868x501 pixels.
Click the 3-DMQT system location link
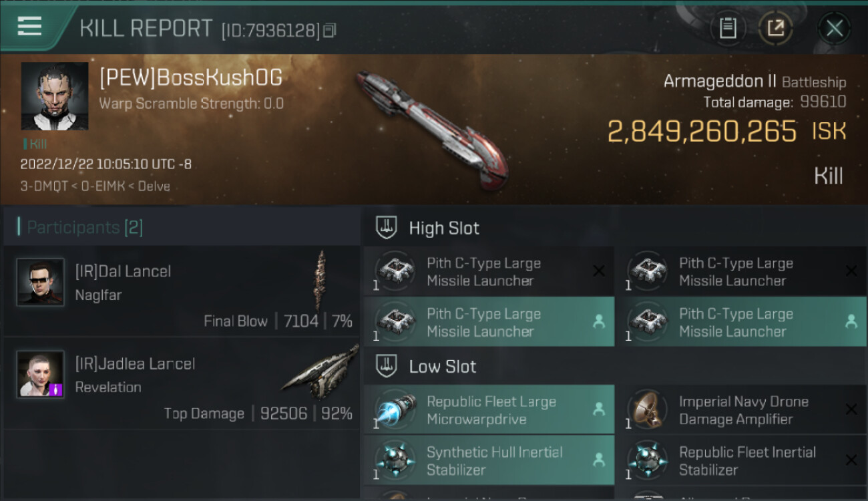(44, 186)
